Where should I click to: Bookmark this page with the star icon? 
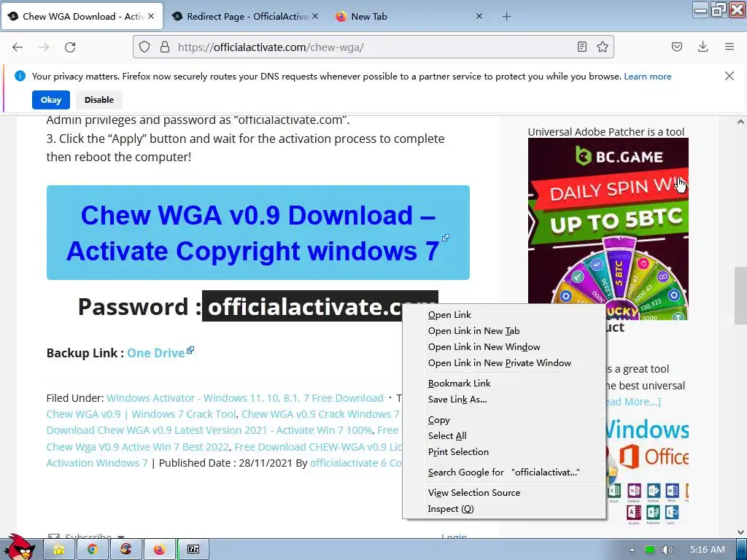point(603,47)
